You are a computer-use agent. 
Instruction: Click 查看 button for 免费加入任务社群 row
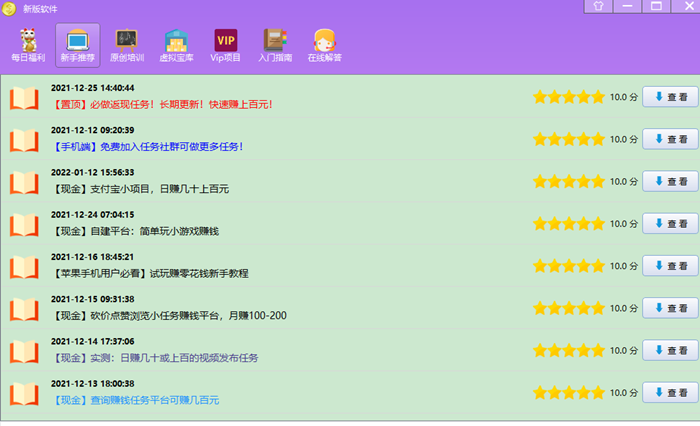coord(671,139)
